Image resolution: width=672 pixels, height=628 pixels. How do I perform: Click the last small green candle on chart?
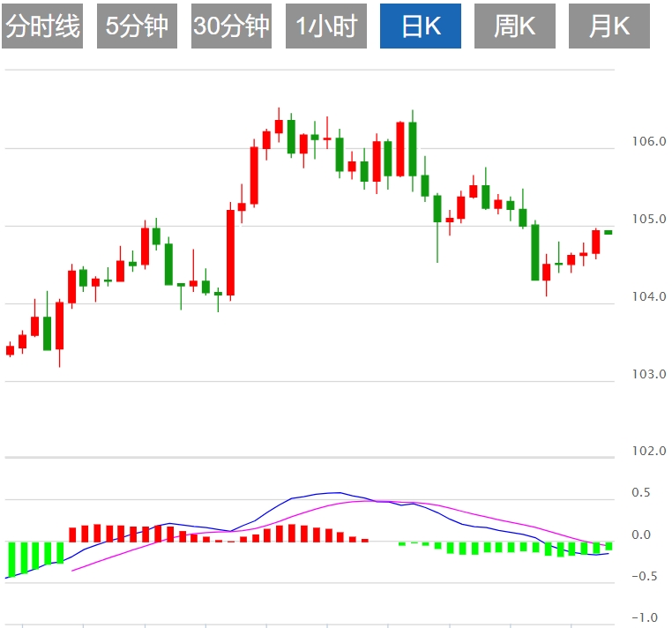tap(609, 232)
